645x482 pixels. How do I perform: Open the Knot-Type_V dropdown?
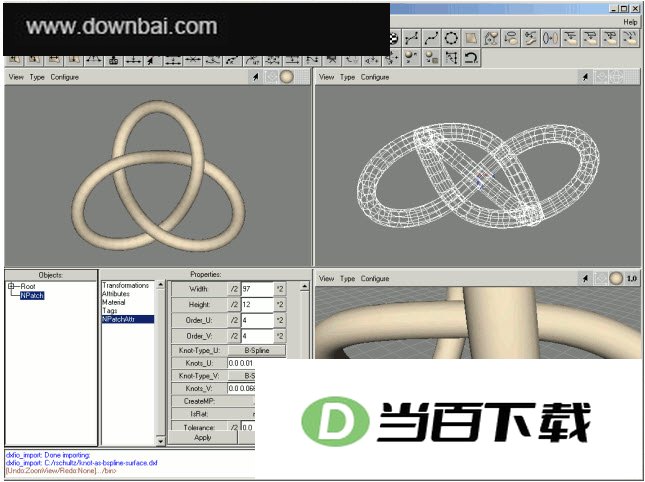(x=241, y=376)
